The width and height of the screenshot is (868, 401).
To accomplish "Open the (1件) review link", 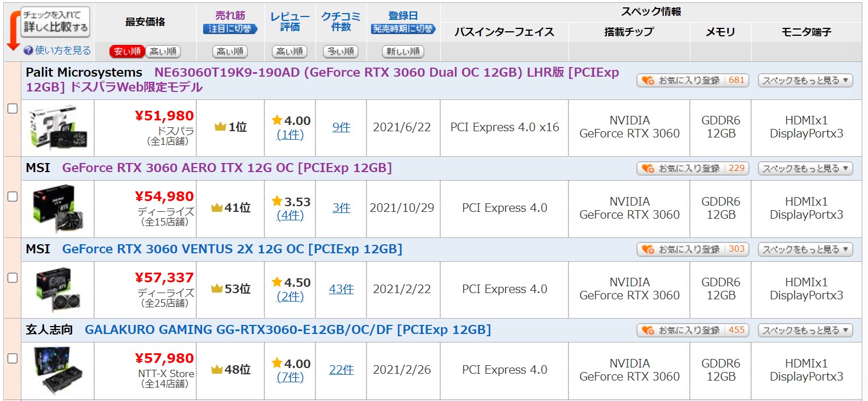I will (x=290, y=135).
